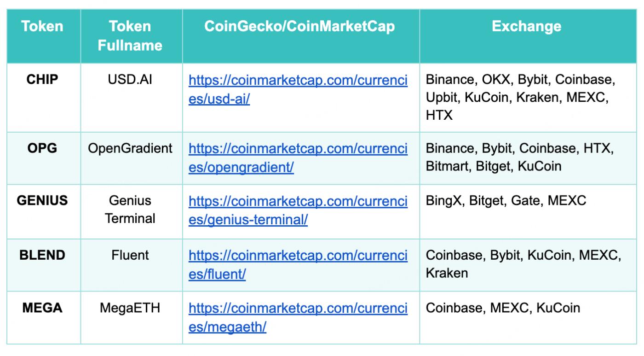Click the Coinbase, MEXC, KuCoin exchange cell

tap(503, 308)
